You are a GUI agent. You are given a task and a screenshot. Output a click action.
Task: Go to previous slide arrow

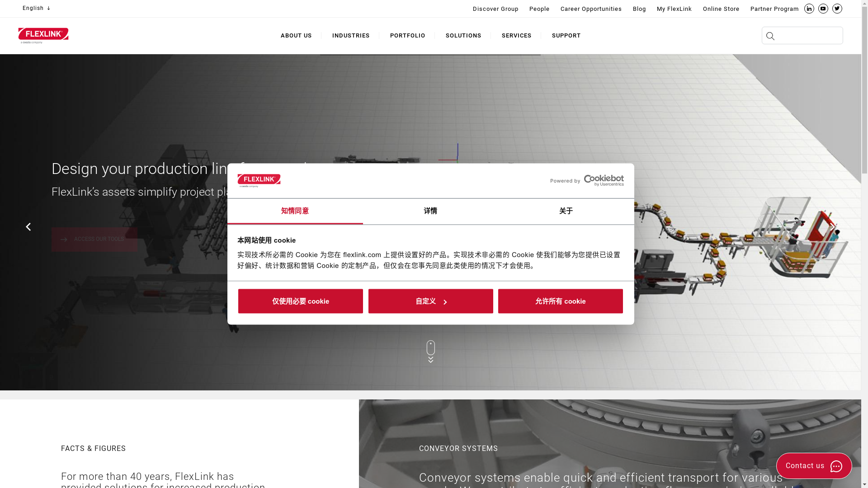click(28, 227)
